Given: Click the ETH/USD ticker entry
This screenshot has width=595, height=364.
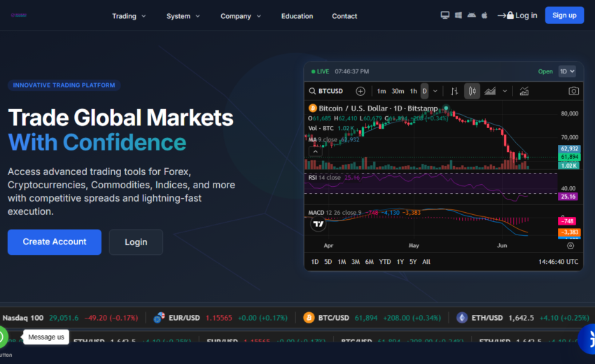Looking at the screenshot, I should tap(523, 318).
